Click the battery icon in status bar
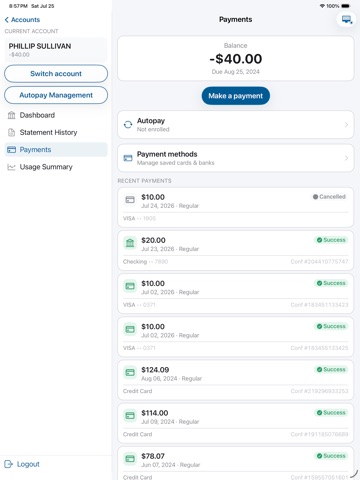This screenshot has width=360, height=480. pyautogui.click(x=346, y=6)
